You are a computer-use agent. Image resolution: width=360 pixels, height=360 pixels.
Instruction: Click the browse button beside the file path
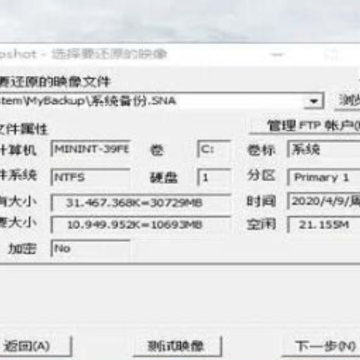[x=347, y=101]
